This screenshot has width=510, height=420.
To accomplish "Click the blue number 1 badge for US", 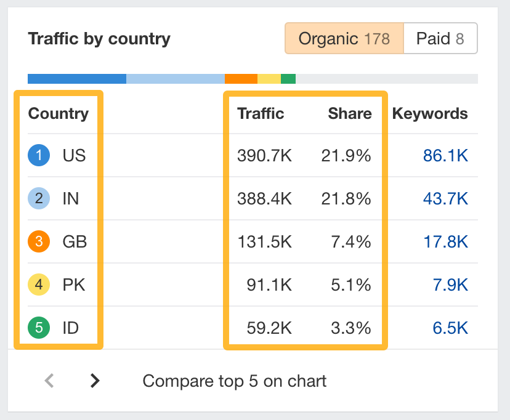I will pos(39,155).
